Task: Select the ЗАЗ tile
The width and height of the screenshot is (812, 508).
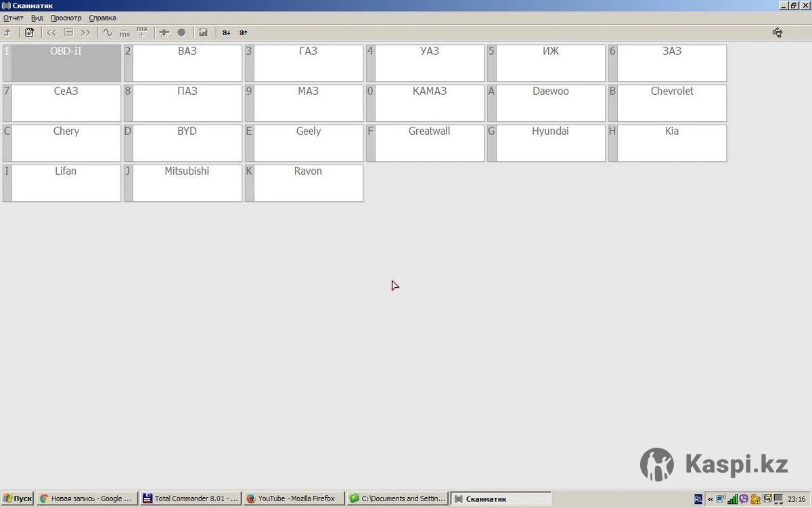Action: pyautogui.click(x=667, y=63)
